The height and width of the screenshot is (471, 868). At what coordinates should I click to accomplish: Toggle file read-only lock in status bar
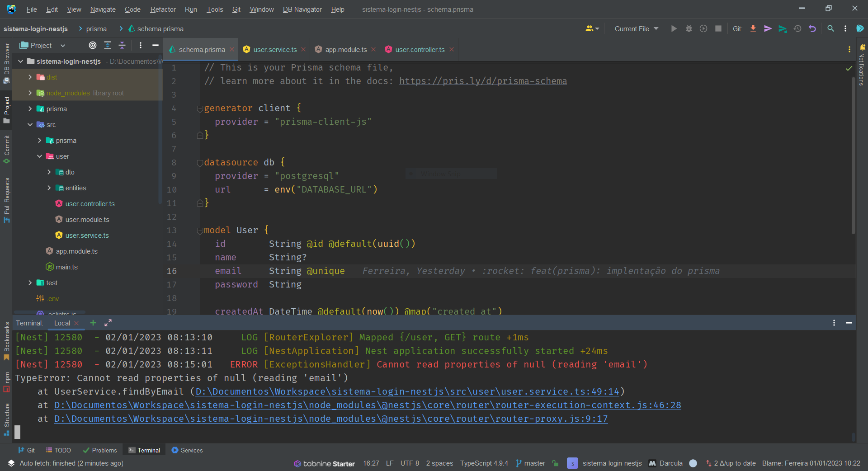[556, 463]
